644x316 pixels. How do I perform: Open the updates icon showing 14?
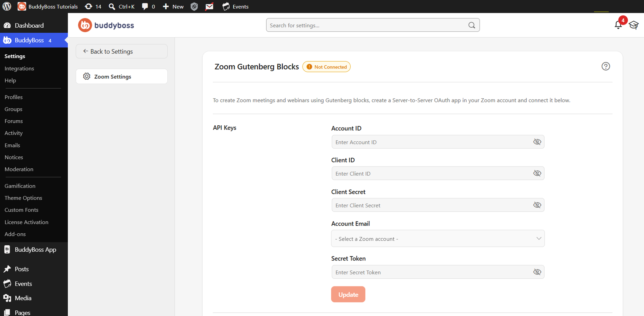point(93,6)
